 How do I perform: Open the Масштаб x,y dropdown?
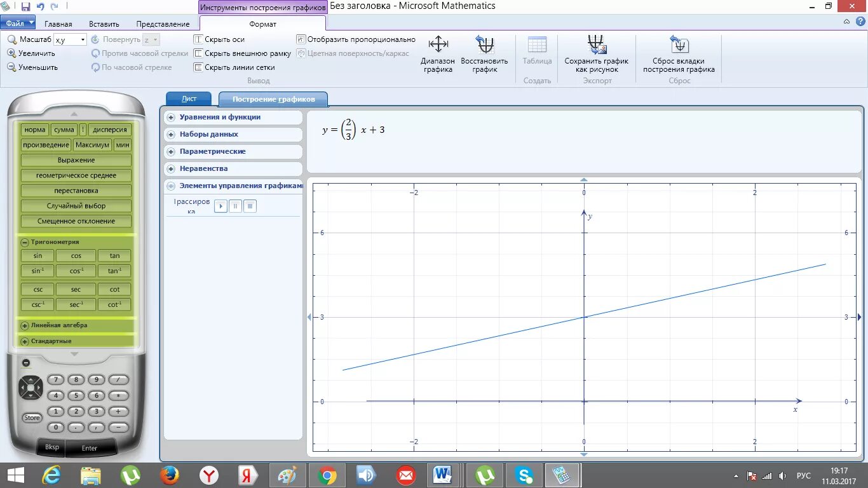(83, 39)
